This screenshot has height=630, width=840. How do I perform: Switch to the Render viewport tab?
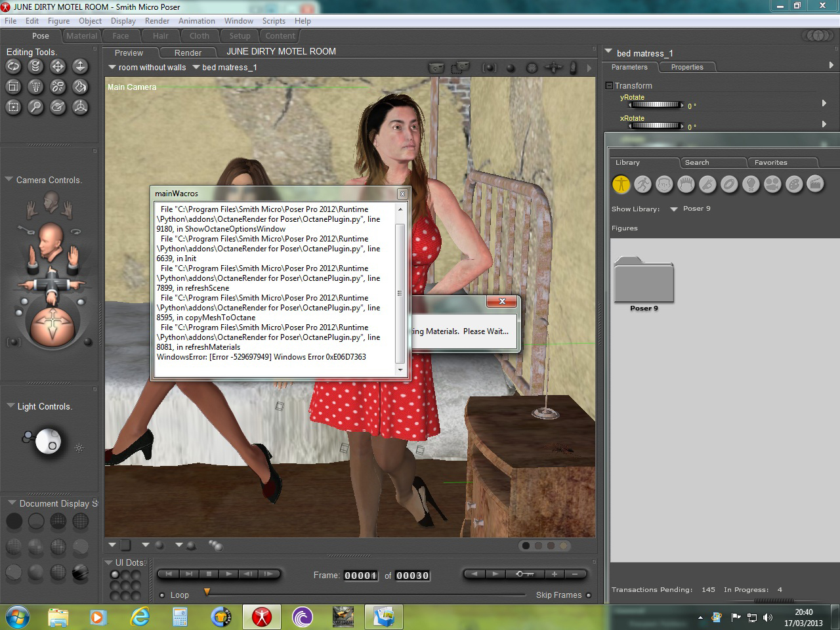click(188, 53)
